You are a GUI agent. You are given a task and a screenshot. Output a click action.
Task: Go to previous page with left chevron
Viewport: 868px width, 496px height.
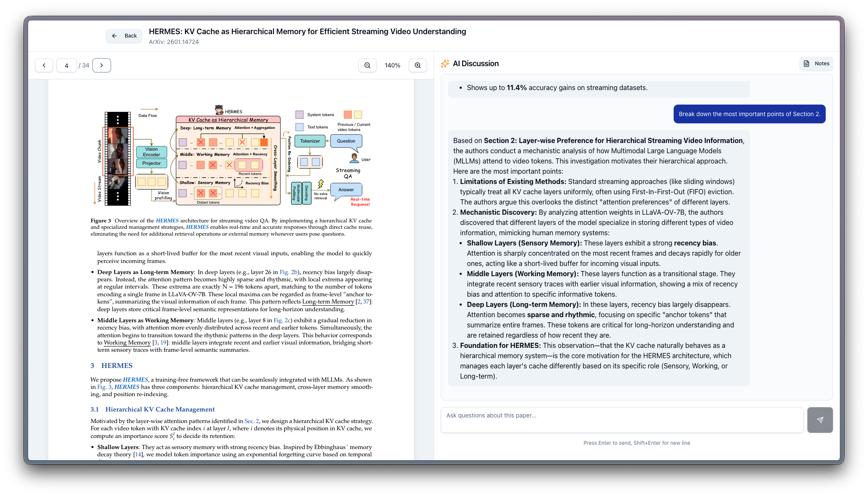44,65
